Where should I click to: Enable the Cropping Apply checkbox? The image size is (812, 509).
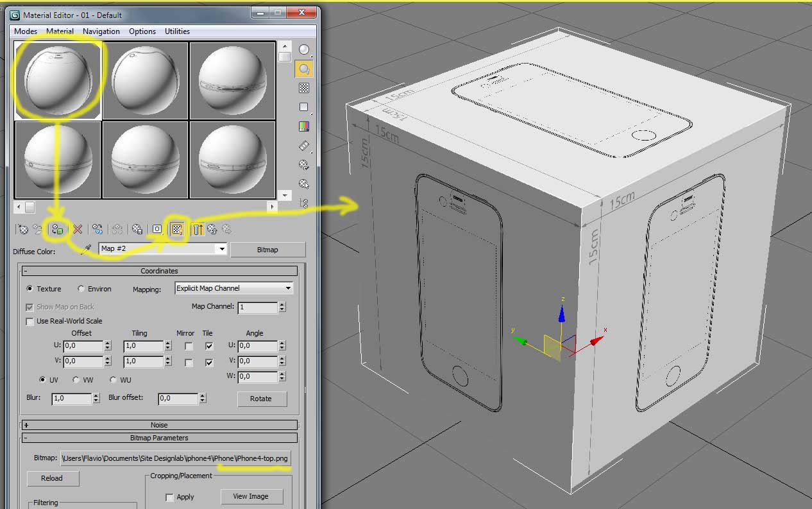169,497
